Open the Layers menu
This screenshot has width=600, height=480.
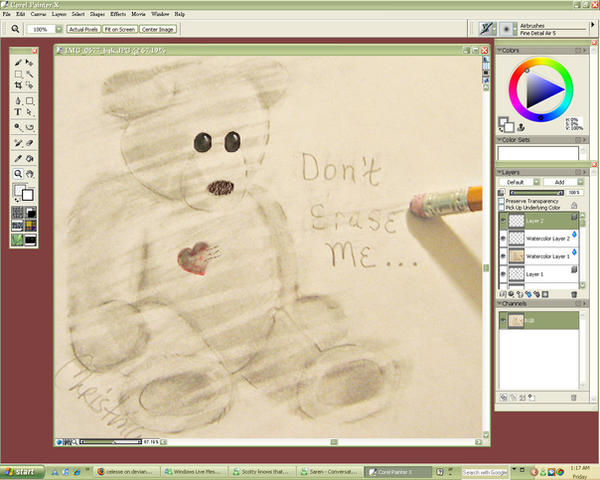[59, 14]
